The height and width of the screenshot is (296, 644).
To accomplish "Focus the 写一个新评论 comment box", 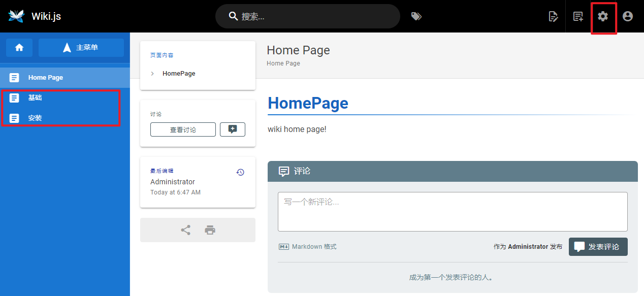I will coord(453,212).
